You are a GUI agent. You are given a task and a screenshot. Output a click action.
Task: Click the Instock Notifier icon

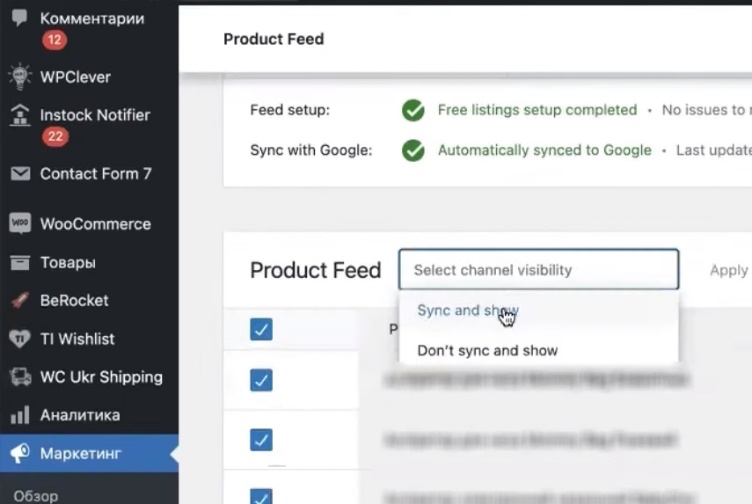19,115
